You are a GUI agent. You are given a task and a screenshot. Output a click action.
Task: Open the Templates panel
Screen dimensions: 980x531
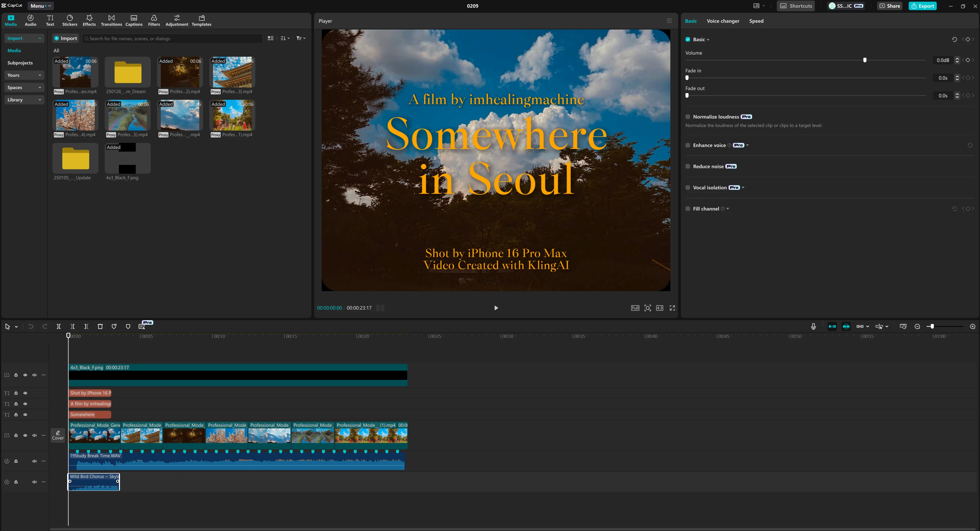201,21
